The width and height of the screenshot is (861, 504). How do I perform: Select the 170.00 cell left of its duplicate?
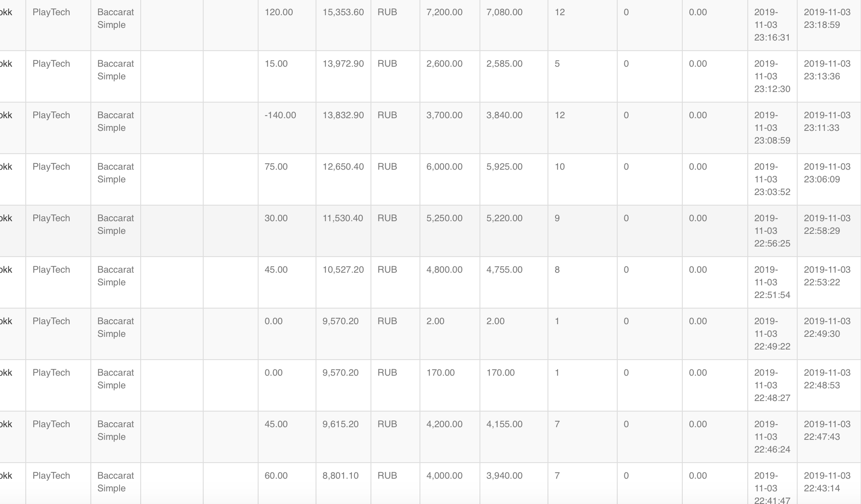[x=440, y=373]
